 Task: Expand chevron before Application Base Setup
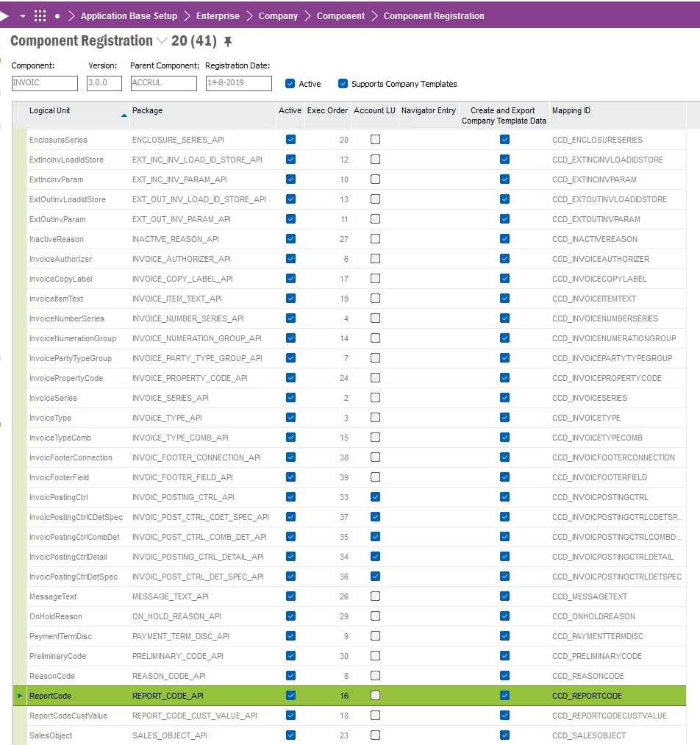71,15
